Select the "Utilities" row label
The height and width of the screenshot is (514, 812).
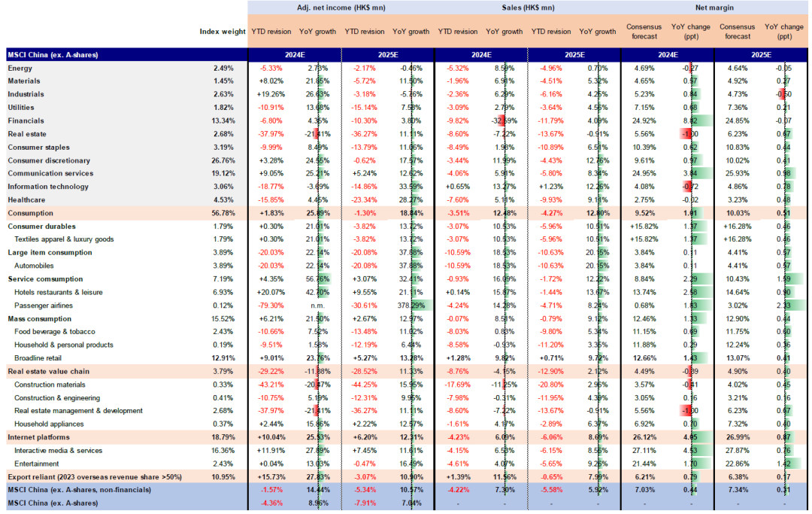tap(21, 108)
